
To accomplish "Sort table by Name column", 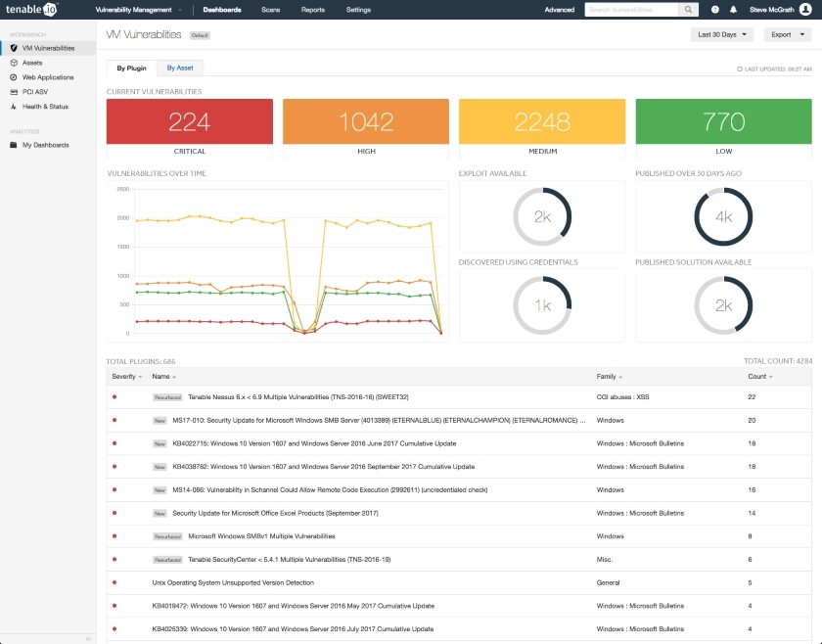I will (x=163, y=377).
